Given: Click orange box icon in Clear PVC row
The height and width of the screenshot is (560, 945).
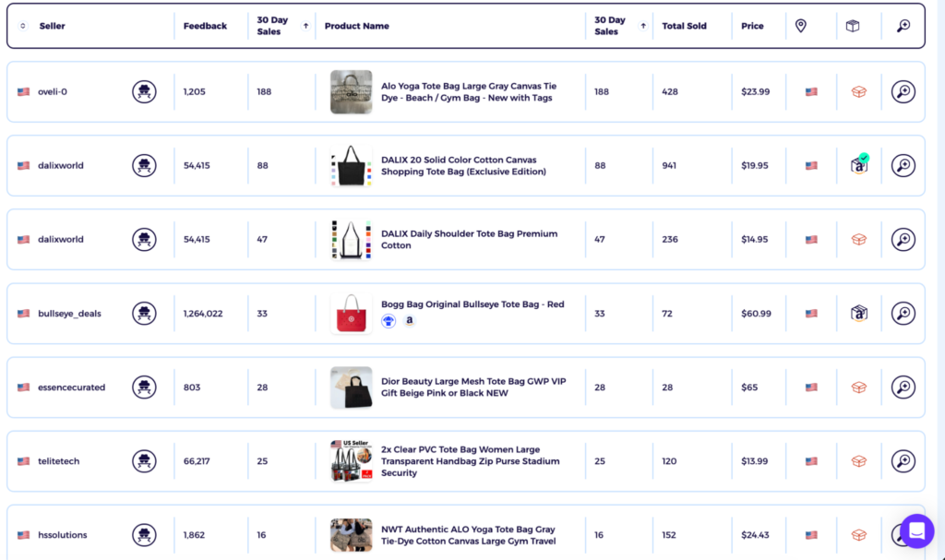Looking at the screenshot, I should pyautogui.click(x=859, y=461).
